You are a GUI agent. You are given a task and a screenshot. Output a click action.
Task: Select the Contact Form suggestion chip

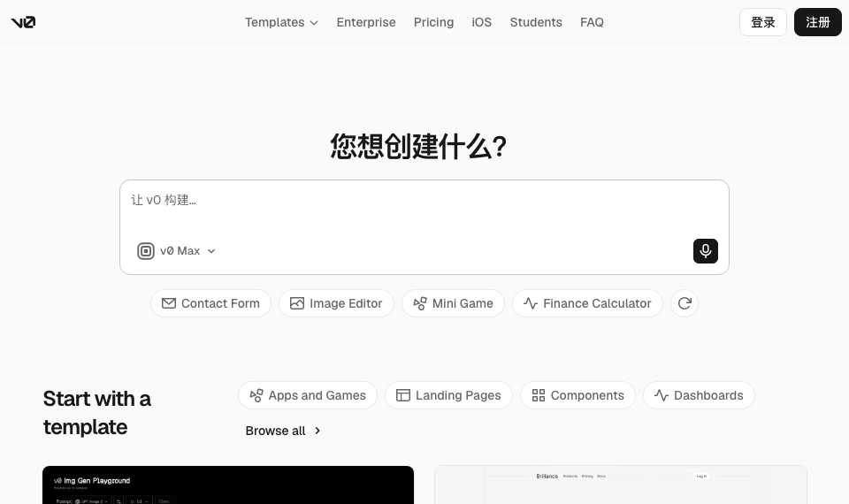click(x=210, y=303)
